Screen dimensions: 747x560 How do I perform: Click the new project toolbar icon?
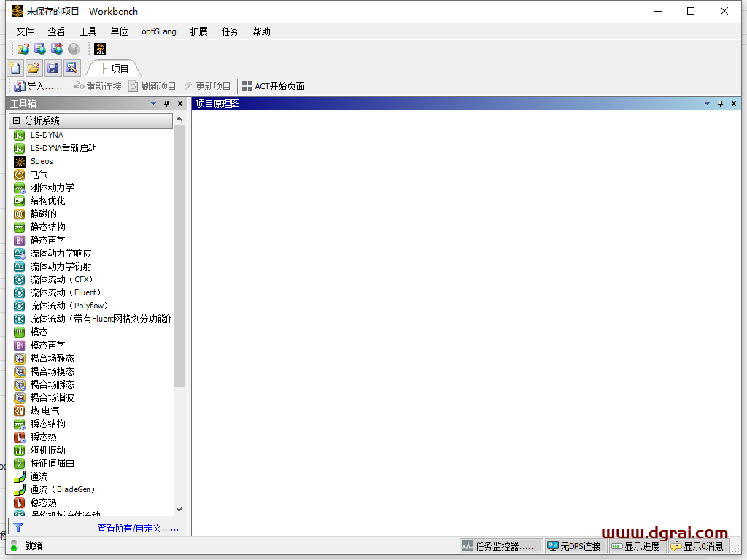pyautogui.click(x=15, y=68)
